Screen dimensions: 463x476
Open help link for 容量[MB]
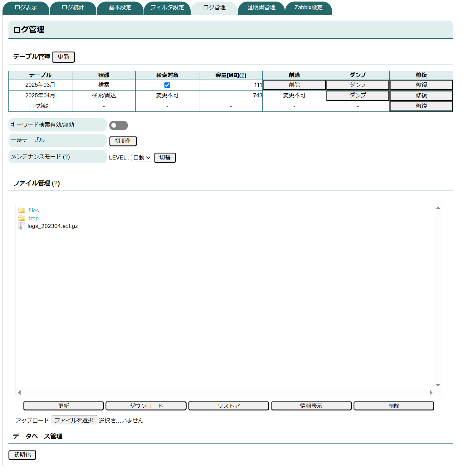[x=243, y=75]
